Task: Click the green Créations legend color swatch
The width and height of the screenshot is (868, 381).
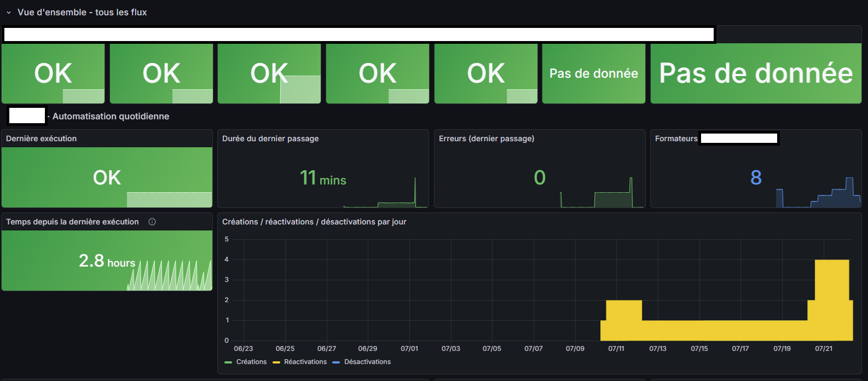Action: point(228,362)
